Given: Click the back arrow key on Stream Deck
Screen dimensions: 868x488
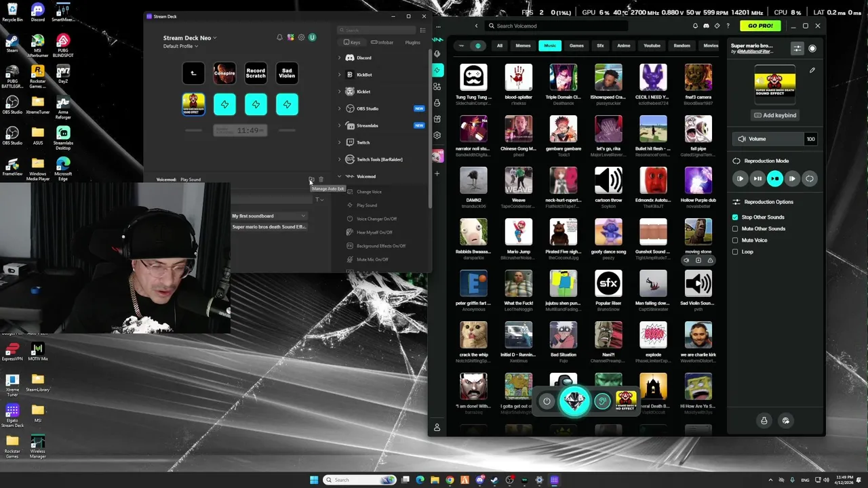Looking at the screenshot, I should point(193,73).
